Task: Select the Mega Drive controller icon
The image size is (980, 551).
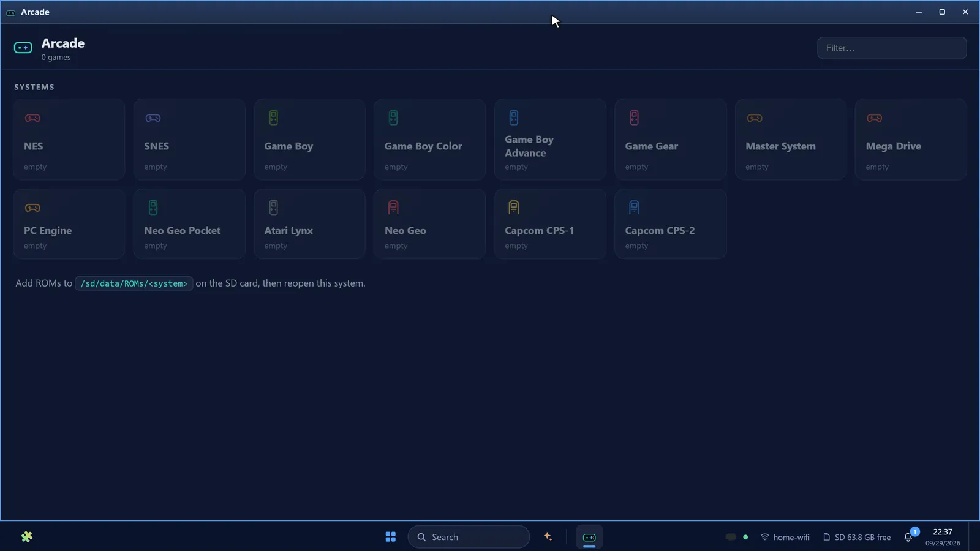Action: [x=875, y=118]
